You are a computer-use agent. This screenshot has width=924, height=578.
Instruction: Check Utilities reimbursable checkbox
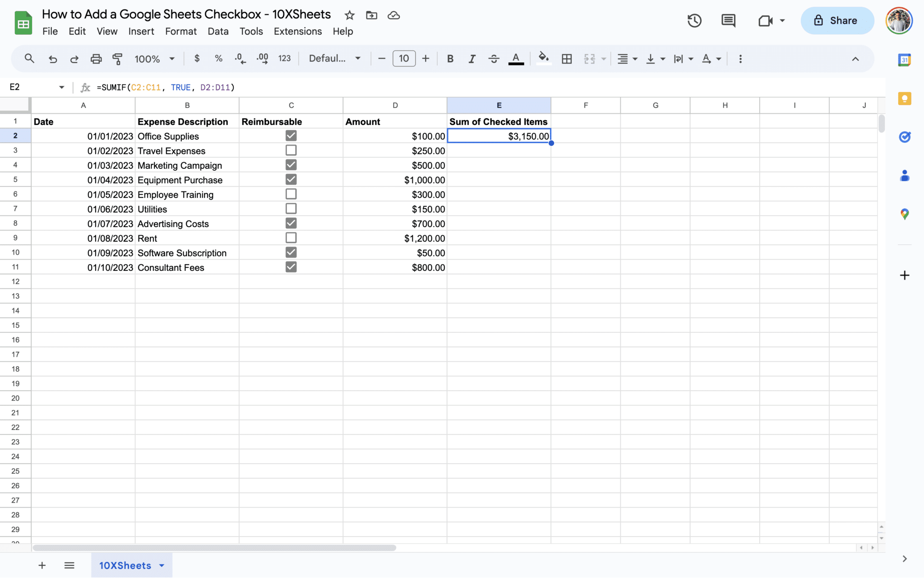point(291,209)
